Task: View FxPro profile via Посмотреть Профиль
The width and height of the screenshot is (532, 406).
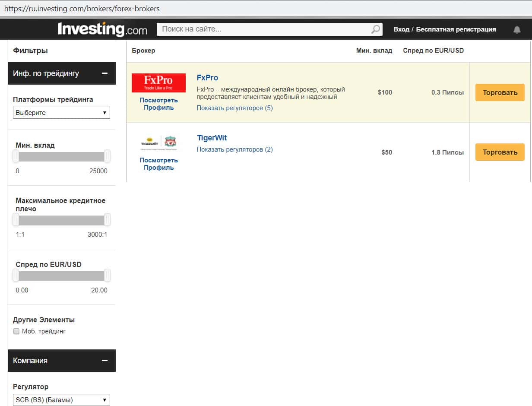Action: click(x=158, y=104)
